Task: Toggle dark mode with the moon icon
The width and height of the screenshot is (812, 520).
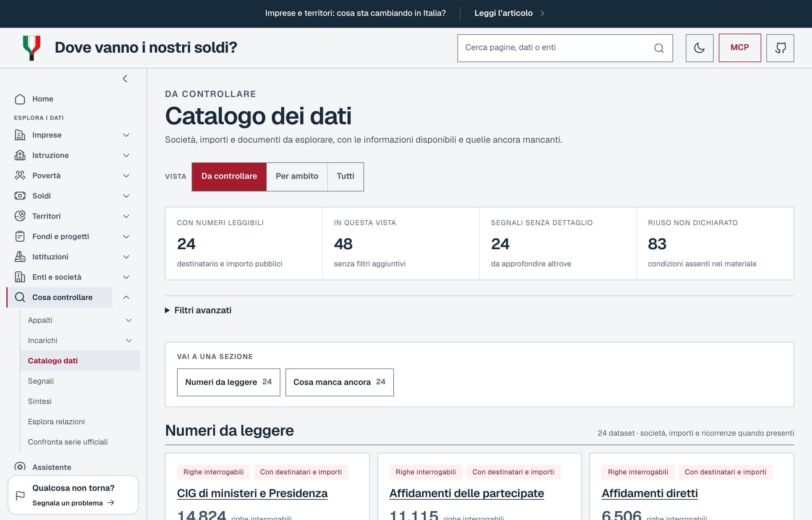Action: (699, 48)
